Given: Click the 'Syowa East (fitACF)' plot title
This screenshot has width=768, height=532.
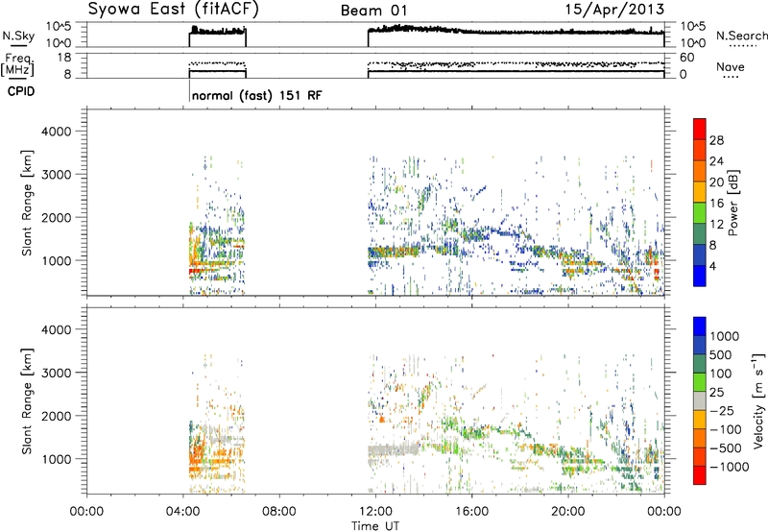Looking at the screenshot, I should coord(174,10).
